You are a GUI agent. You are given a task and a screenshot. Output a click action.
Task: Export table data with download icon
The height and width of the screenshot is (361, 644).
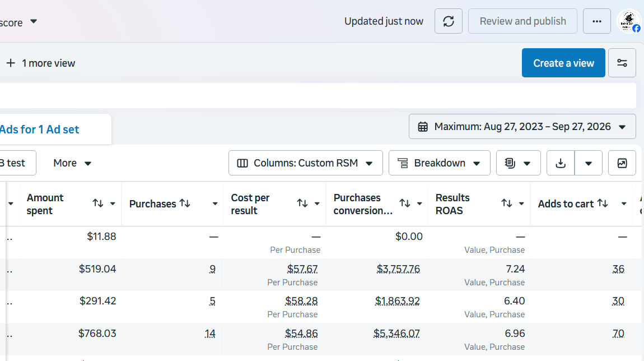[x=561, y=163]
